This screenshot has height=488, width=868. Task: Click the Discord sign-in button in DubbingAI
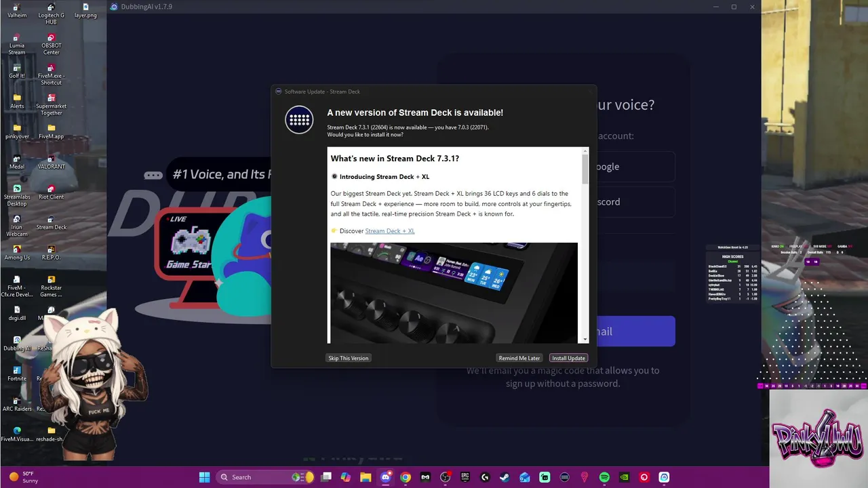[635, 202]
